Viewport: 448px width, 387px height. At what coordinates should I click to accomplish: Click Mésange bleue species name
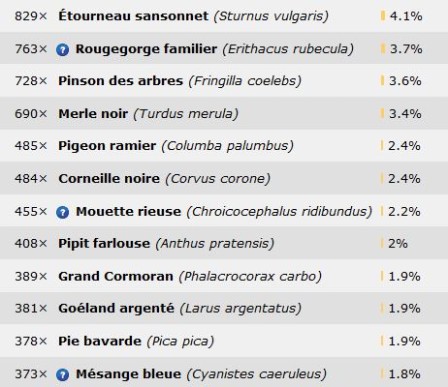click(x=128, y=374)
